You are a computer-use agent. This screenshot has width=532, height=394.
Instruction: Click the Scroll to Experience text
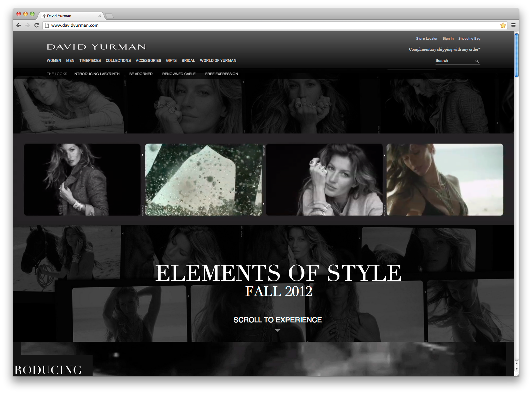pos(278,320)
